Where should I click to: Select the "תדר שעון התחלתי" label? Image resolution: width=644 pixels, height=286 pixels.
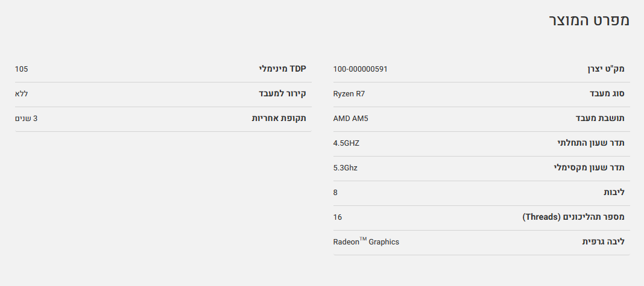click(590, 143)
